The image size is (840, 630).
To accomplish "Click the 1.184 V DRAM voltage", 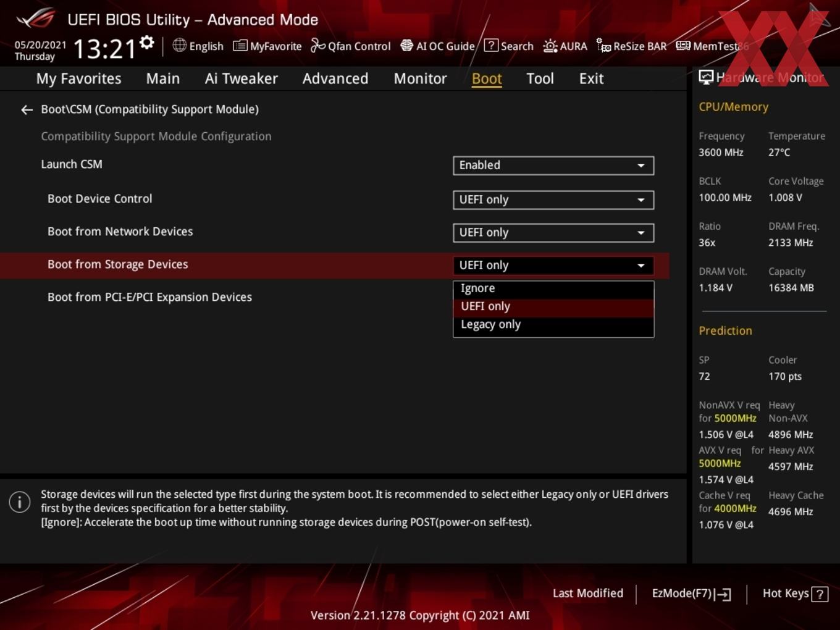I will pos(715,288).
